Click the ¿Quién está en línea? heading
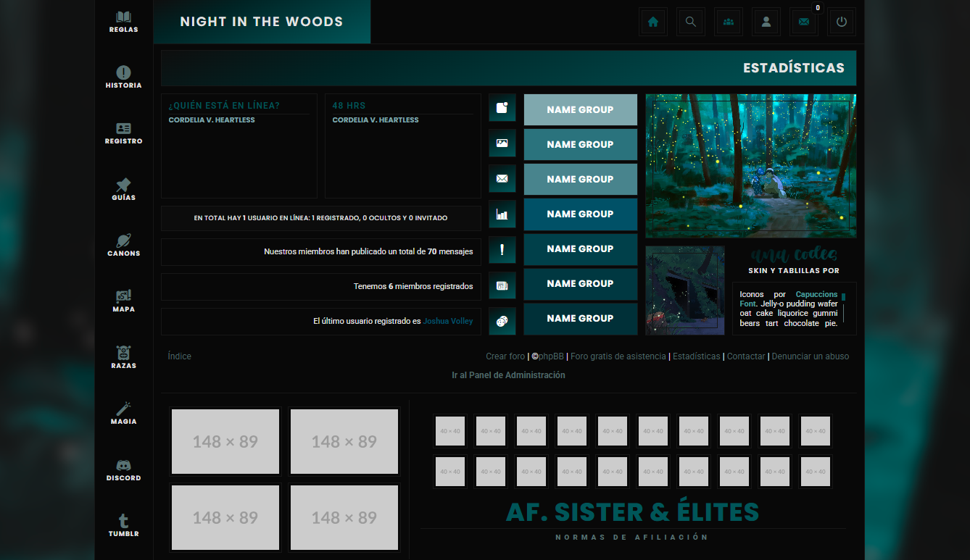This screenshot has width=970, height=560. (x=224, y=106)
